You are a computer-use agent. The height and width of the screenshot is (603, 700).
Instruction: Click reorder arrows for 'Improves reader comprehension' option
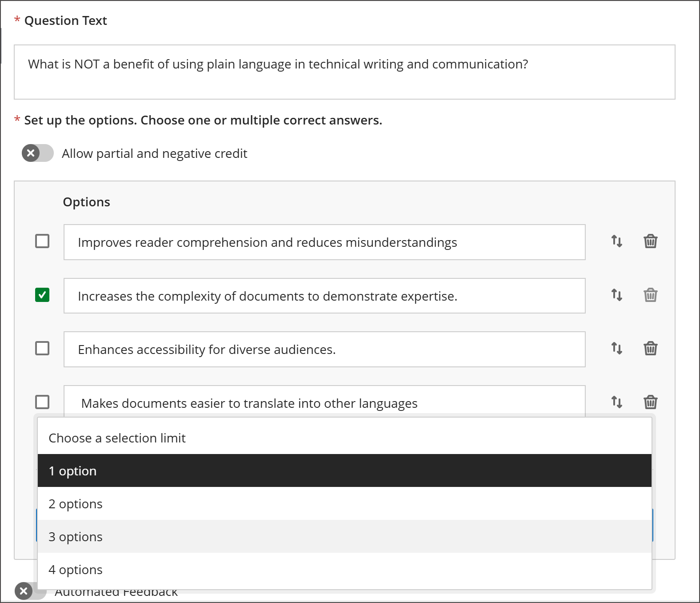tap(616, 241)
